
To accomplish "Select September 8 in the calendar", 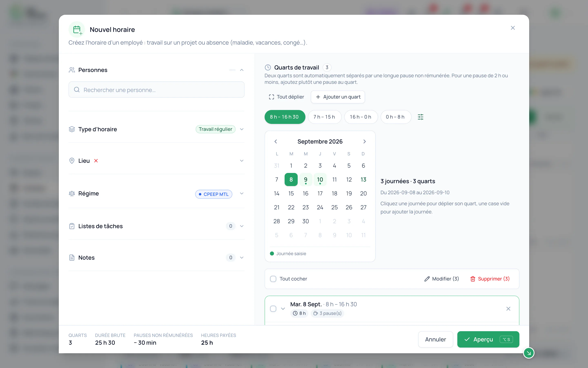I will (x=291, y=180).
